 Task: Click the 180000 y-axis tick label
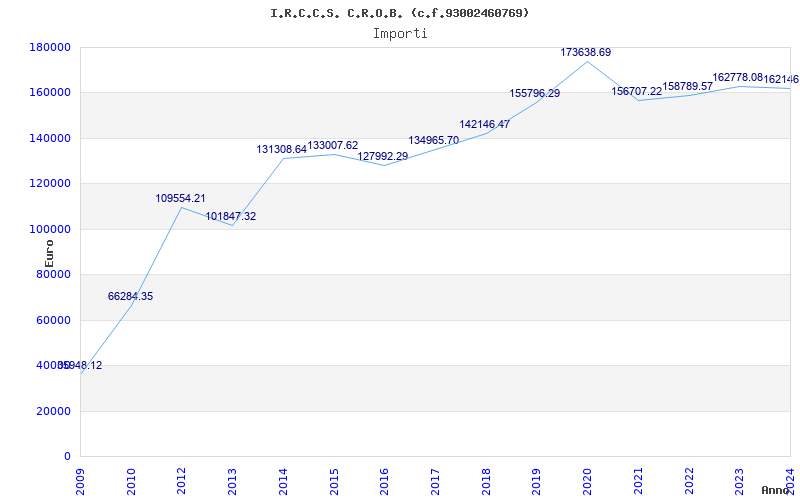50,48
